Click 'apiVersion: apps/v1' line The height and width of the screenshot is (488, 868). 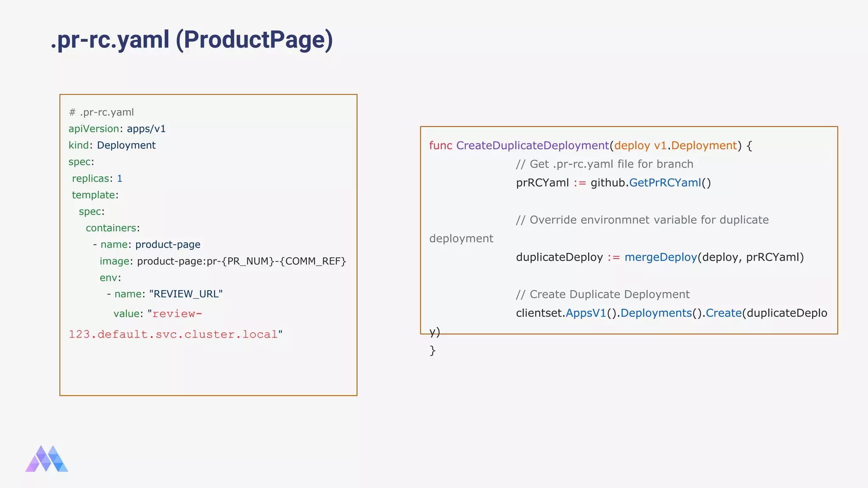(x=117, y=129)
